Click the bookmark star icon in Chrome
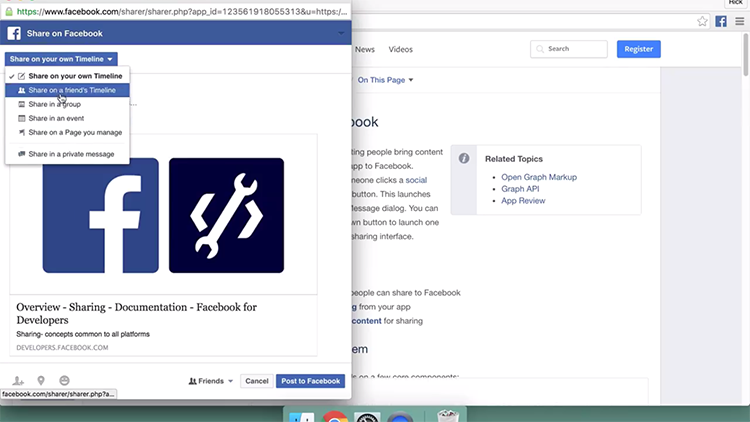Screen dimensions: 750x422 coord(702,21)
